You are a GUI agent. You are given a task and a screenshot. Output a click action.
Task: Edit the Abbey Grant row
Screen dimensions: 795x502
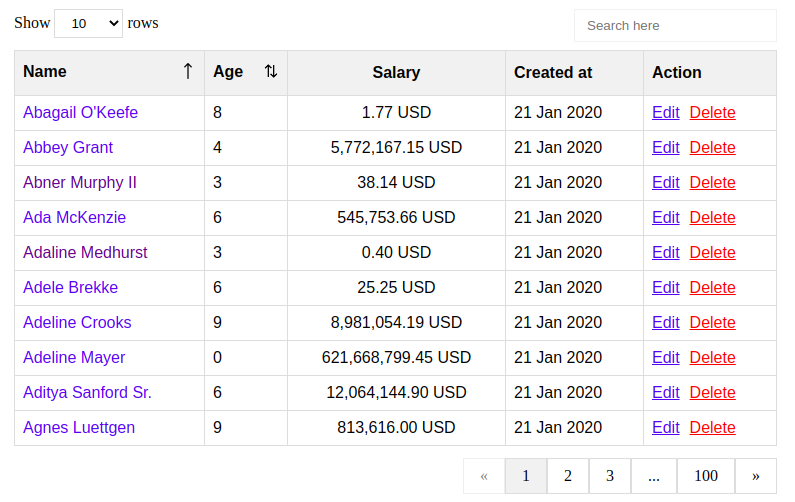point(665,148)
